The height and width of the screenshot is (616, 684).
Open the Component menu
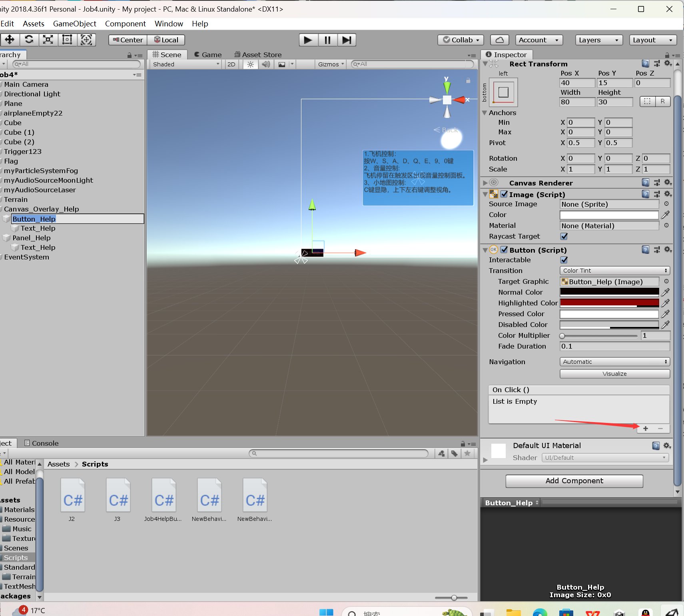pyautogui.click(x=126, y=24)
